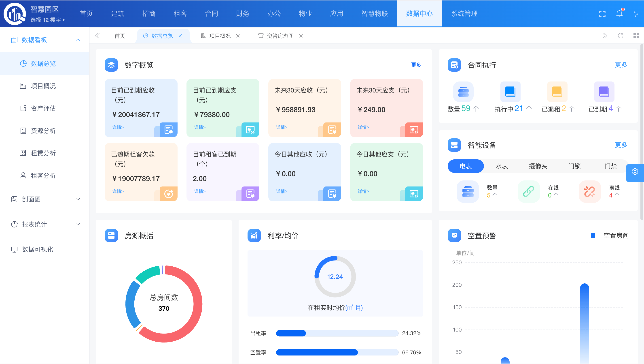Open 更多 link in 数字概览 panel

(416, 65)
